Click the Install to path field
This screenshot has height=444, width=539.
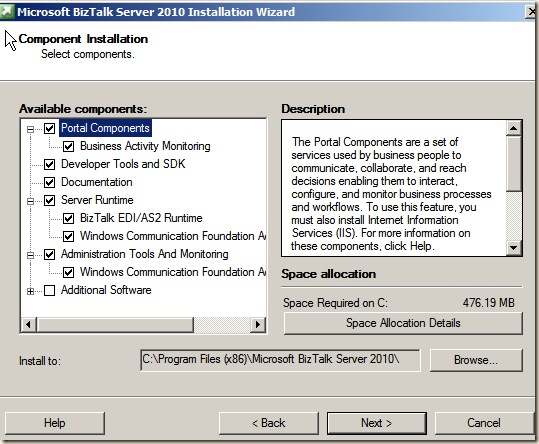click(280, 360)
